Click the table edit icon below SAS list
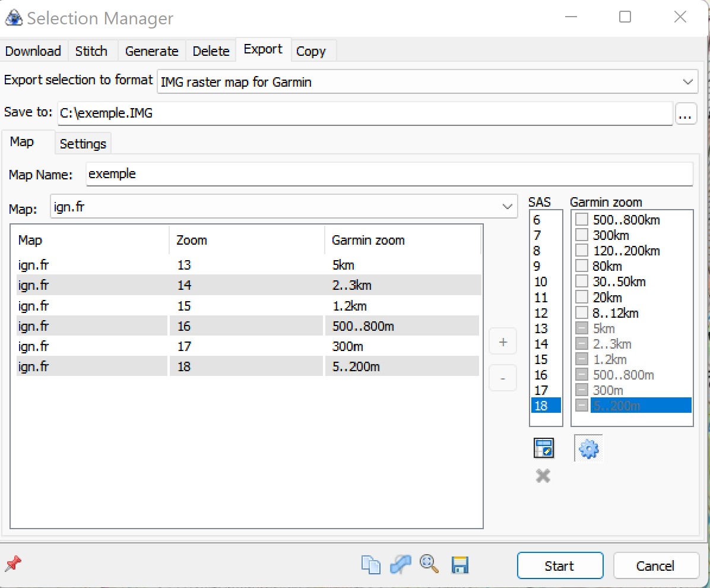Viewport: 710px width, 588px height. point(543,448)
